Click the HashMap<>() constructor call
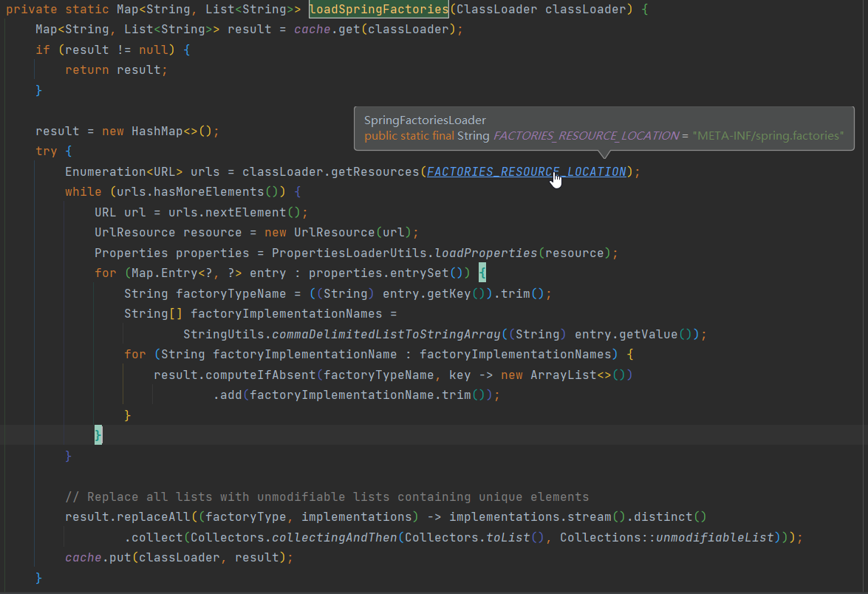868x594 pixels. click(171, 132)
